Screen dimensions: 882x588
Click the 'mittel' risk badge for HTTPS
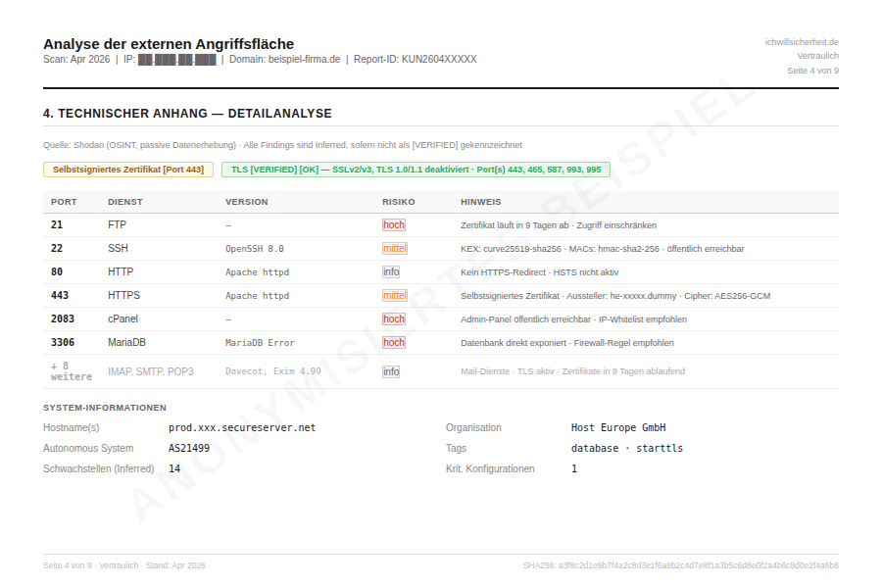click(395, 296)
